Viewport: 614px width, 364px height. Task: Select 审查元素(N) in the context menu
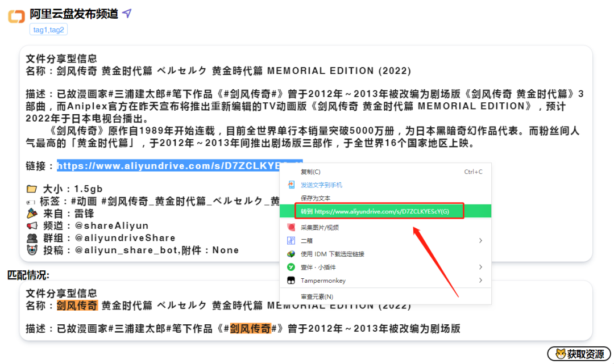click(317, 297)
